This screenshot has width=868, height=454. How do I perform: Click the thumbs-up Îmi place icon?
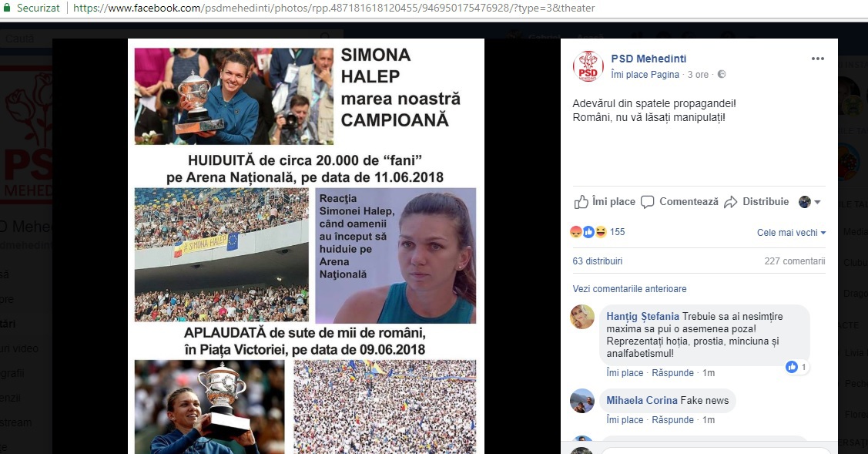(581, 202)
